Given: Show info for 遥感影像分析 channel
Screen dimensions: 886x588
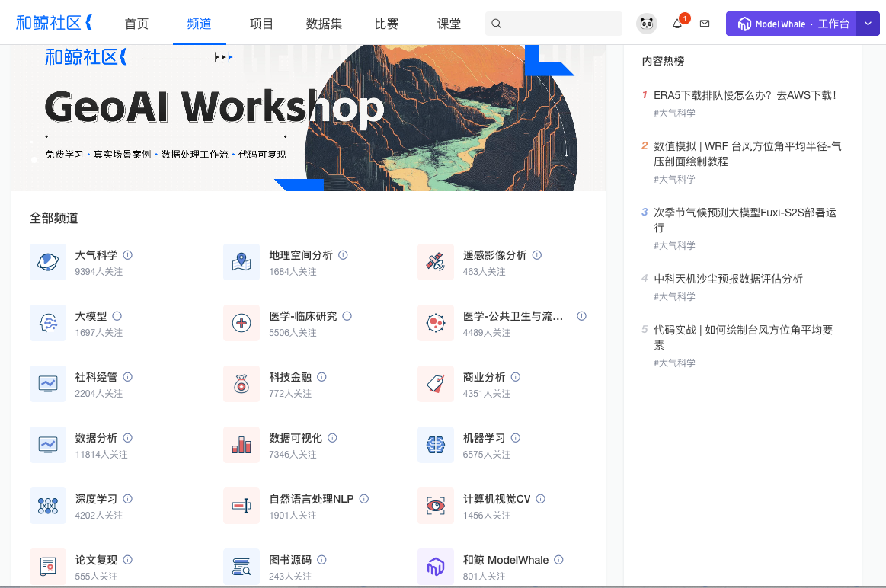Looking at the screenshot, I should [537, 254].
